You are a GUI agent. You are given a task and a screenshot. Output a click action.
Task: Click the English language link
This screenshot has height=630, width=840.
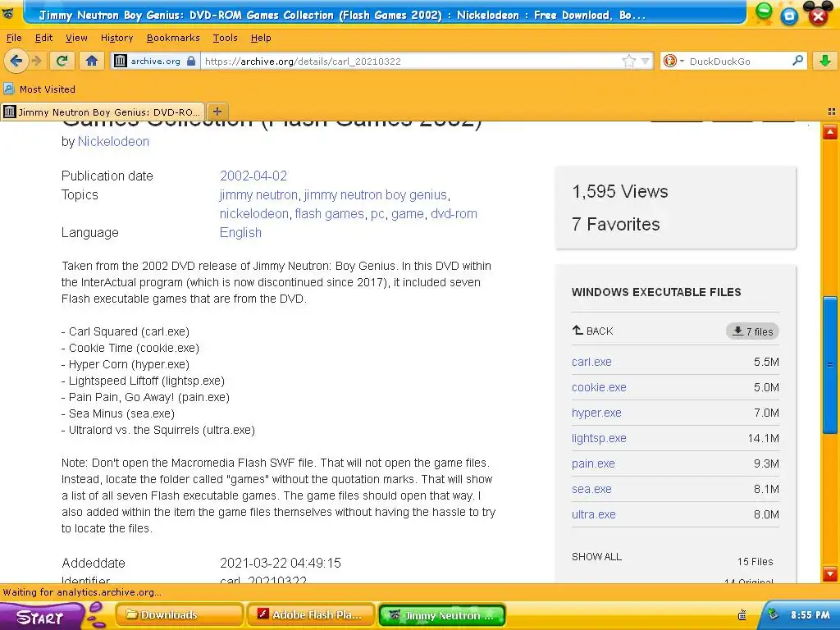click(x=240, y=232)
